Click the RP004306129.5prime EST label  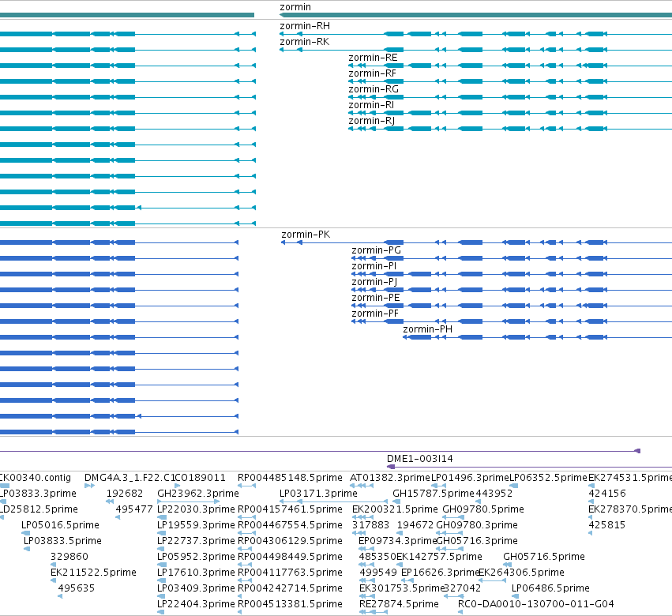coord(290,541)
